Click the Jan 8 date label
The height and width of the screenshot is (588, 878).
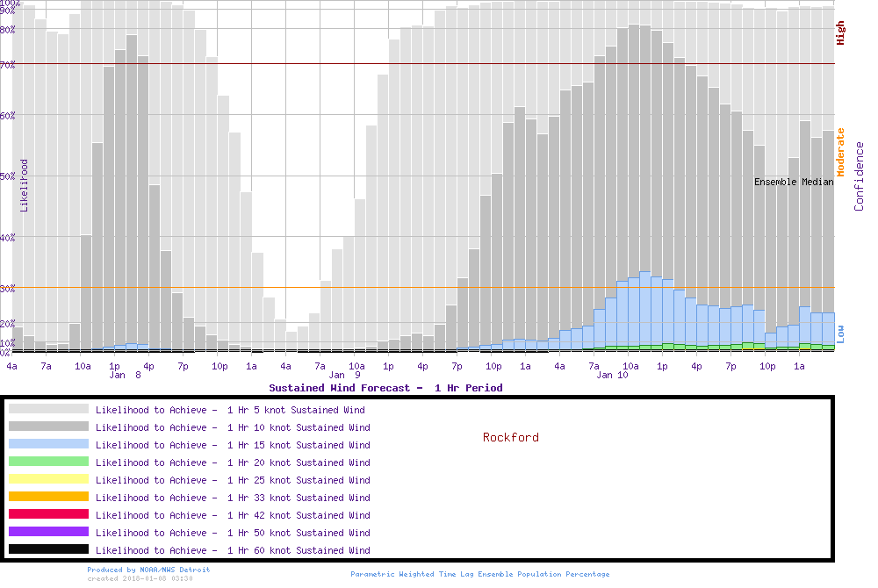(x=125, y=376)
